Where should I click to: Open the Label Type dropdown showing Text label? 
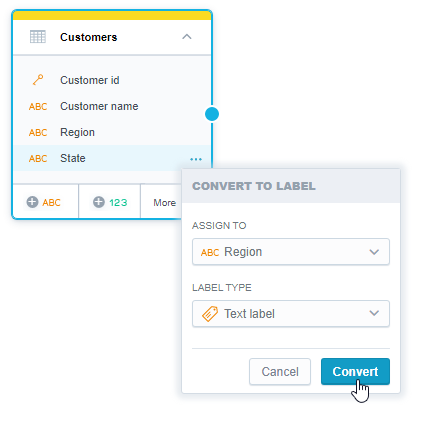(291, 314)
